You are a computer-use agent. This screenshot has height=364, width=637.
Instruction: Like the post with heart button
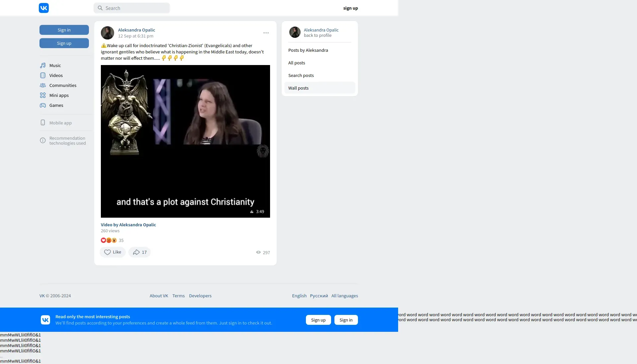click(x=112, y=252)
